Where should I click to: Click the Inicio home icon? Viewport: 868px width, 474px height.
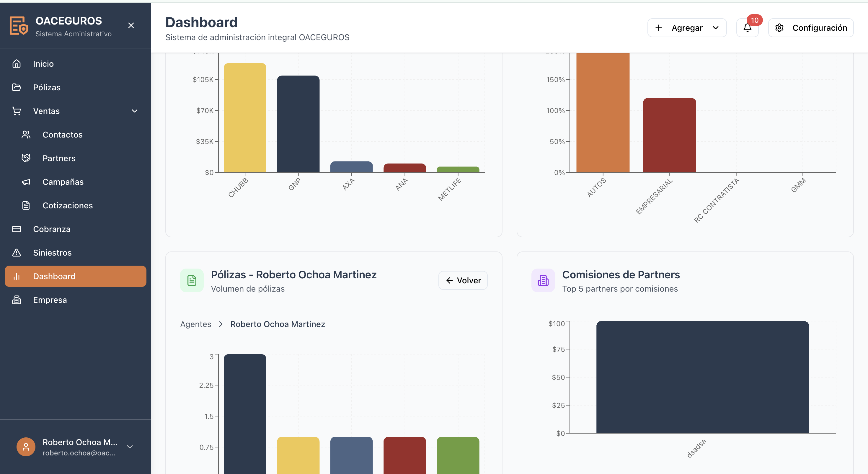(17, 64)
